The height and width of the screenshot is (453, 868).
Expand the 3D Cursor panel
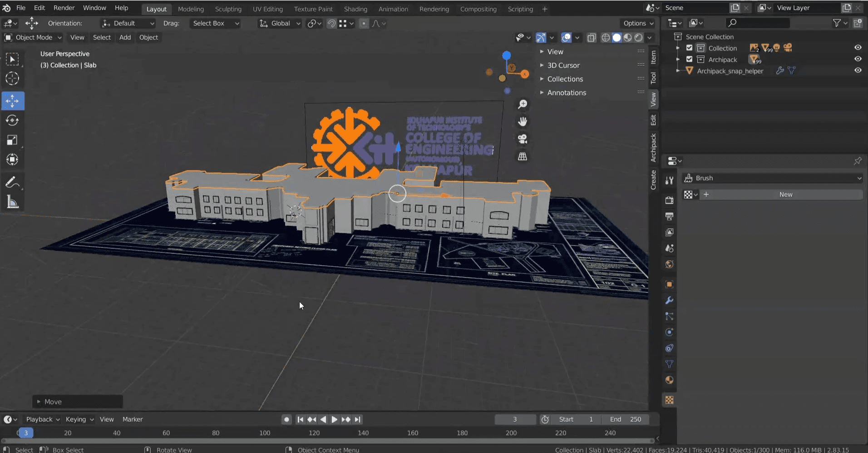(563, 65)
